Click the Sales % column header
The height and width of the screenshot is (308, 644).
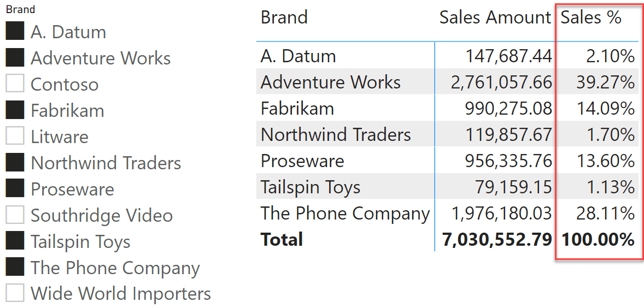(x=590, y=17)
